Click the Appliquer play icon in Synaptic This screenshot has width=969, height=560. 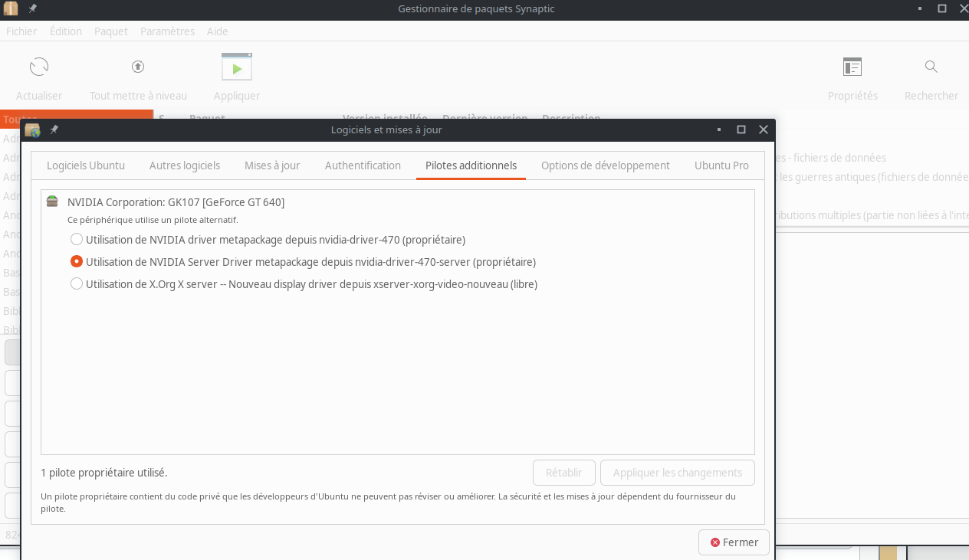point(237,67)
